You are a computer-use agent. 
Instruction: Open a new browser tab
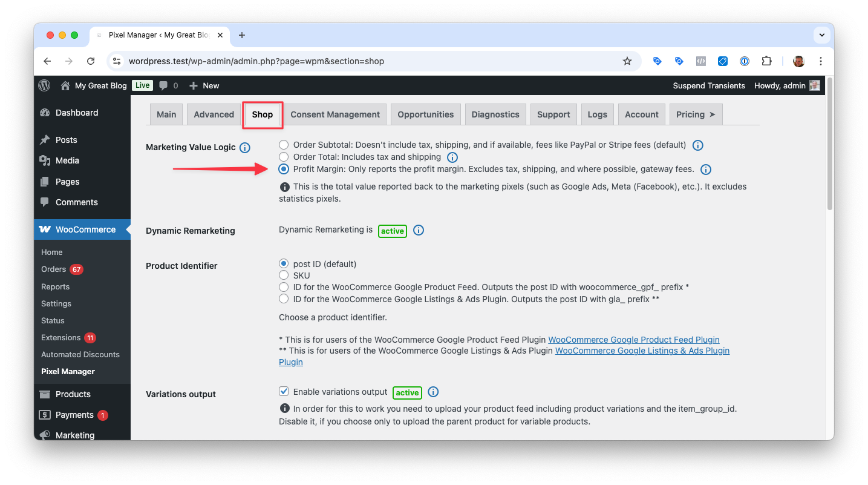[x=242, y=35]
